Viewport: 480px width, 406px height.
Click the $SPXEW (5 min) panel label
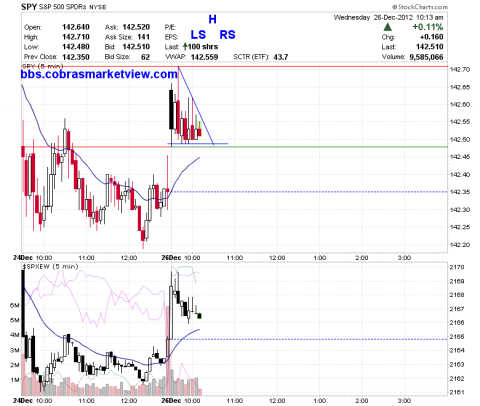50,266
